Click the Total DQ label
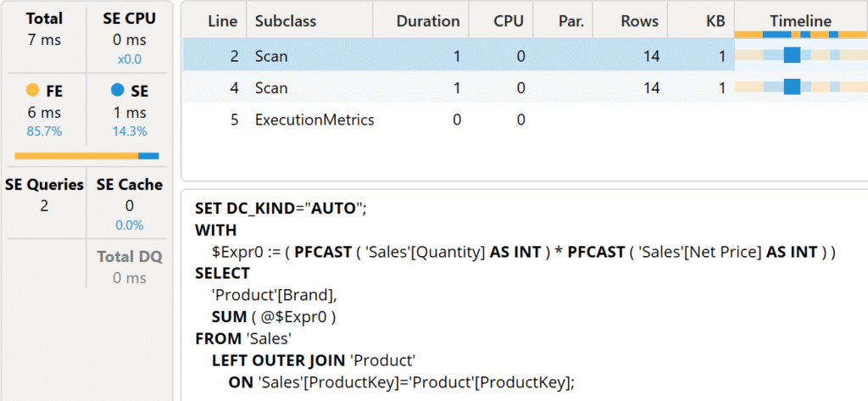 (x=129, y=257)
